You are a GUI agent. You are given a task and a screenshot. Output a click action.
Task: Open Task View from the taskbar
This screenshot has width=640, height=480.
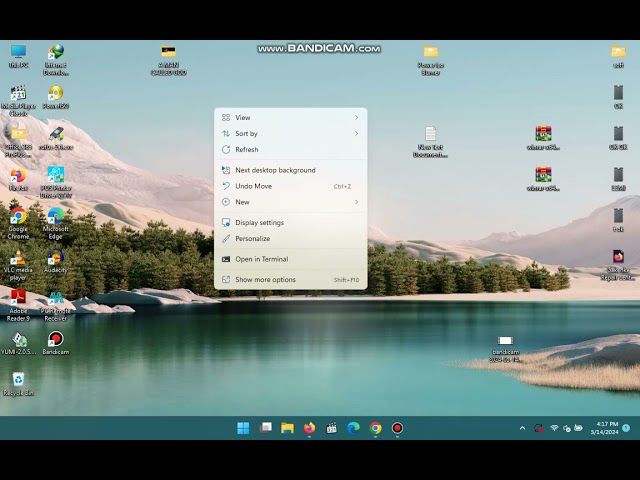click(x=266, y=428)
